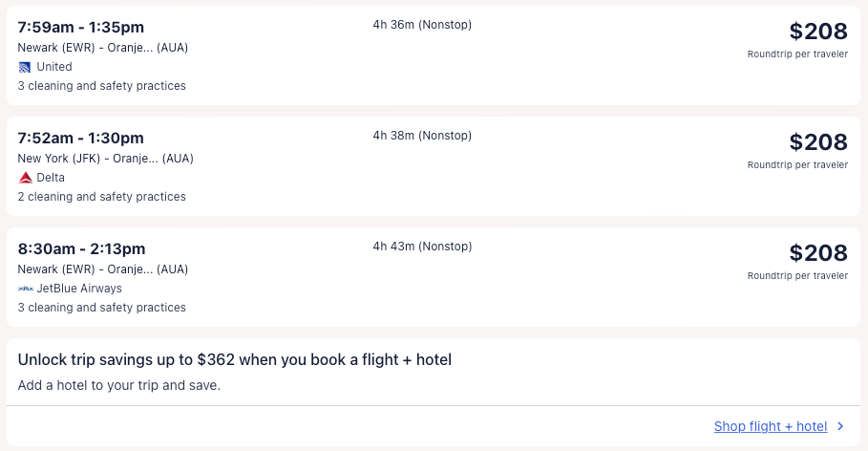
Task: Click the United airline logo icon
Action: coord(25,67)
